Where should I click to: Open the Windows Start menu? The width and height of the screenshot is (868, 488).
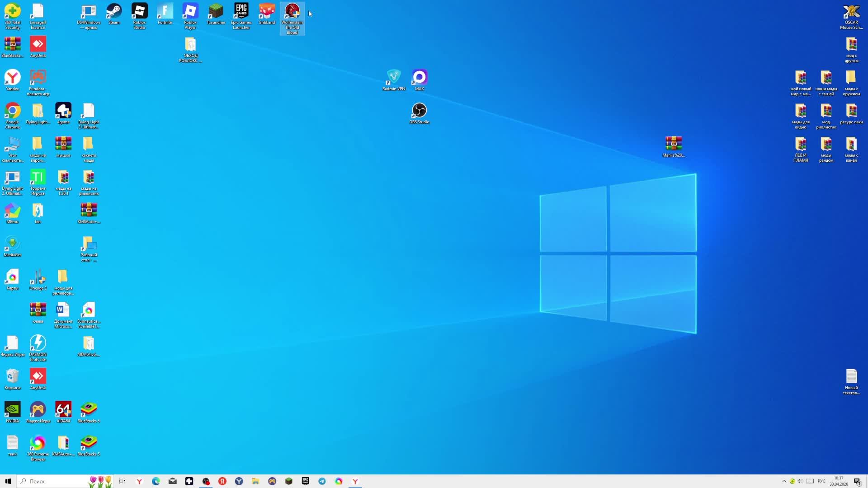click(x=8, y=481)
